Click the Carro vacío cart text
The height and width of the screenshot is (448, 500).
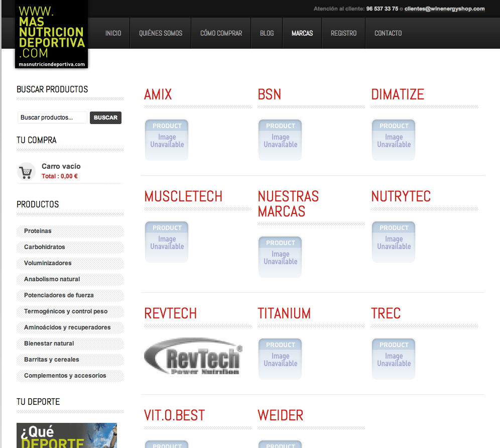61,166
